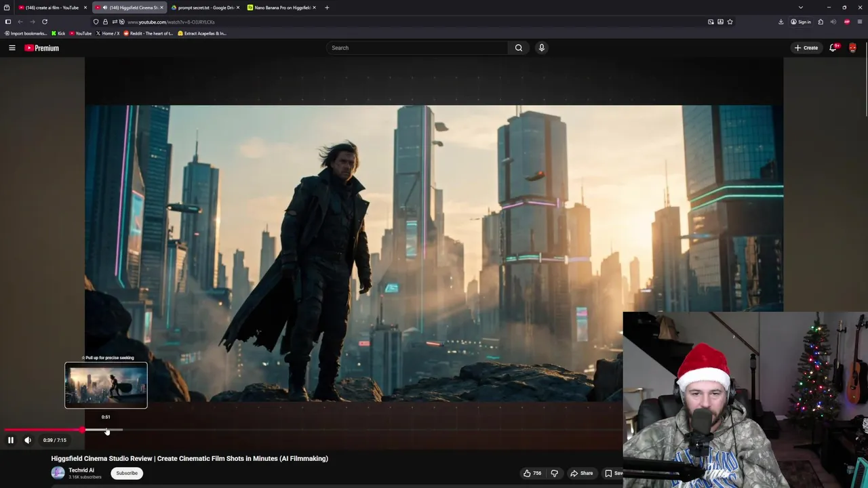Go to YouTube Premium home logo

coord(41,48)
